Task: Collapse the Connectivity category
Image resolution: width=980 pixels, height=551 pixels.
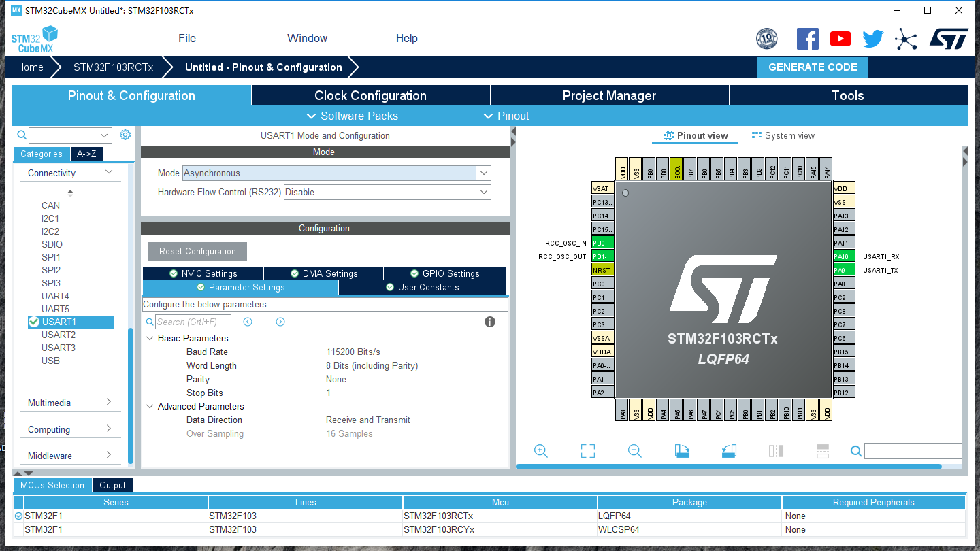Action: point(109,173)
